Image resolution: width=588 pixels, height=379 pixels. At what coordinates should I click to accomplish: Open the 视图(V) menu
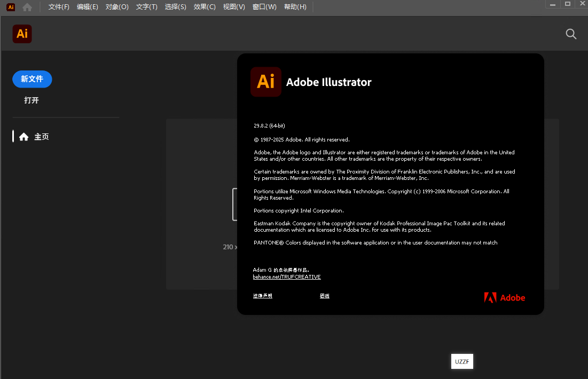tap(234, 7)
